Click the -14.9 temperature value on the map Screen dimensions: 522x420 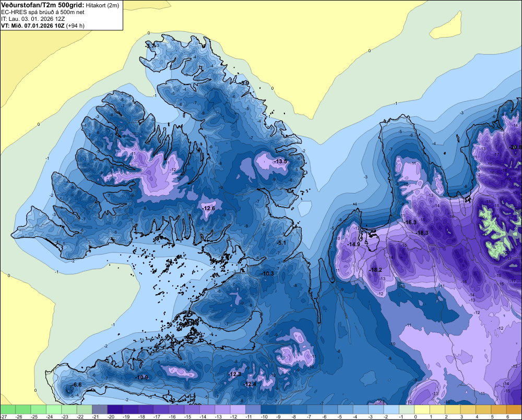pyautogui.click(x=353, y=244)
